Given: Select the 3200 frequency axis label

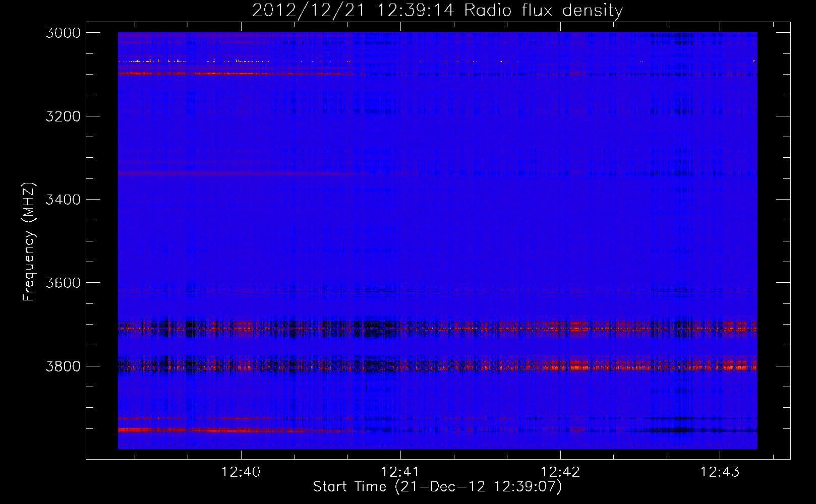Looking at the screenshot, I should [63, 116].
